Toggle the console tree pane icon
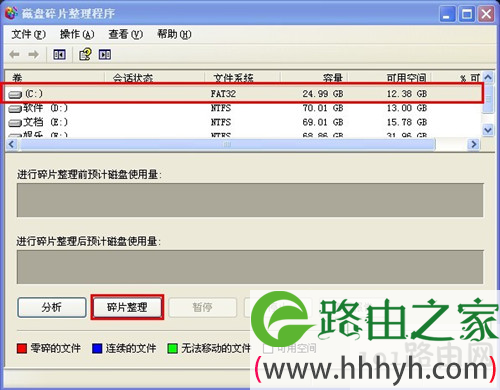The height and width of the screenshot is (390, 500). pos(59,54)
